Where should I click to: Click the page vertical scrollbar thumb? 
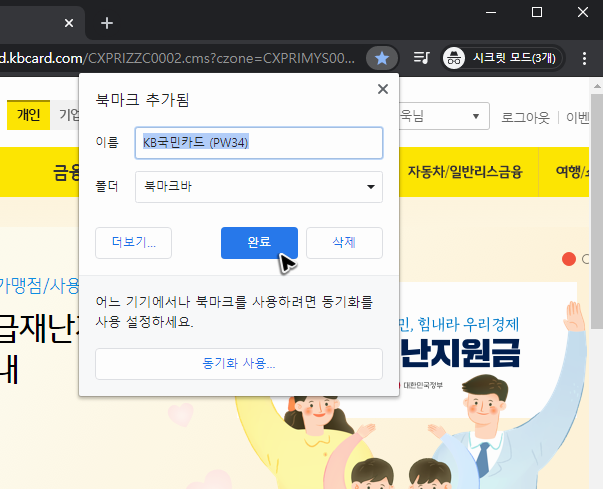[x=596, y=210]
